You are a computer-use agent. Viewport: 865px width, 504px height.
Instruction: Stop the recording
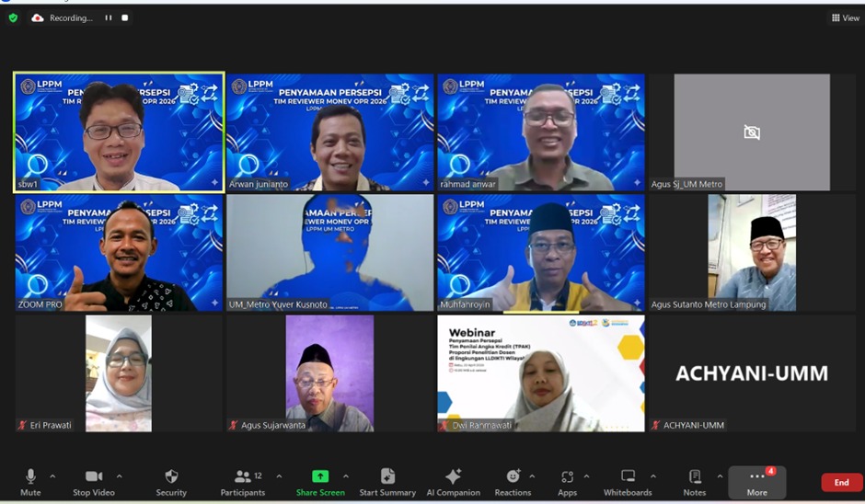125,17
